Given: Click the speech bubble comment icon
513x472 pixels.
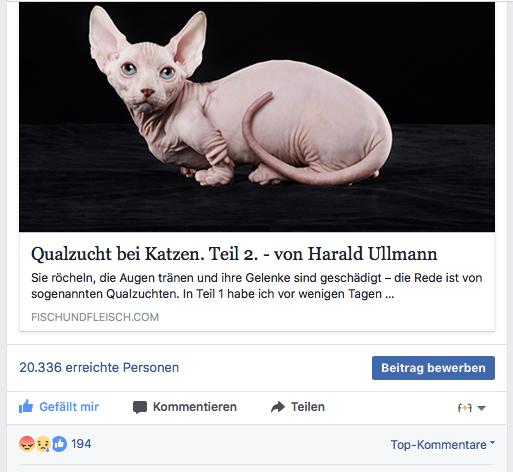Looking at the screenshot, I should coord(140,407).
